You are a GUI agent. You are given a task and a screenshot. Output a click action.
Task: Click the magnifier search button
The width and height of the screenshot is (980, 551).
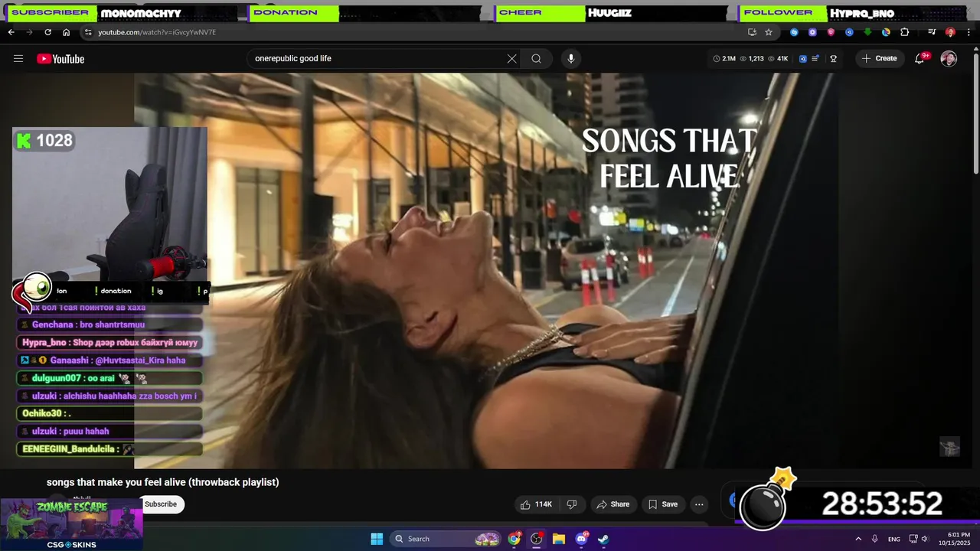tap(536, 59)
